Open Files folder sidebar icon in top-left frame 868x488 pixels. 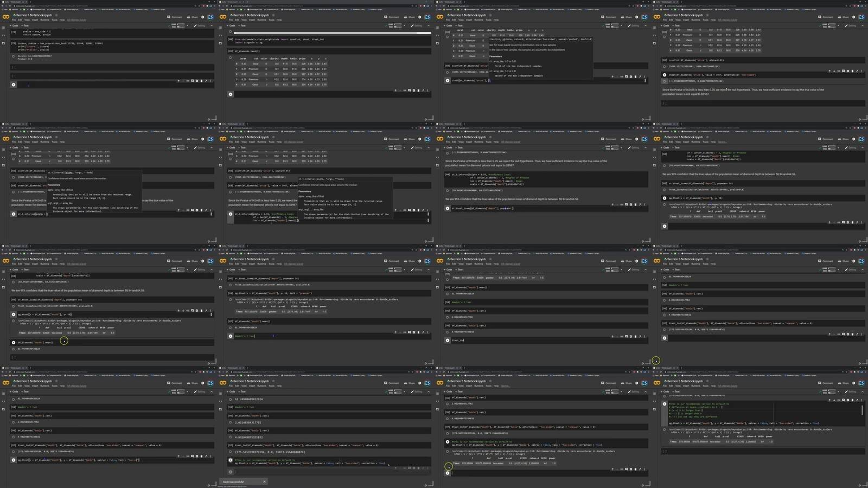coord(4,43)
